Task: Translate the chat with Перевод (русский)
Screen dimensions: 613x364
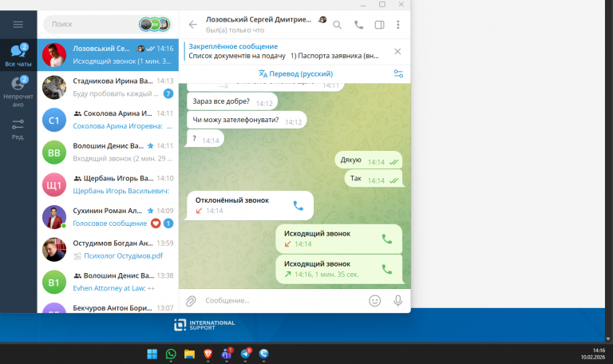Action: point(295,73)
